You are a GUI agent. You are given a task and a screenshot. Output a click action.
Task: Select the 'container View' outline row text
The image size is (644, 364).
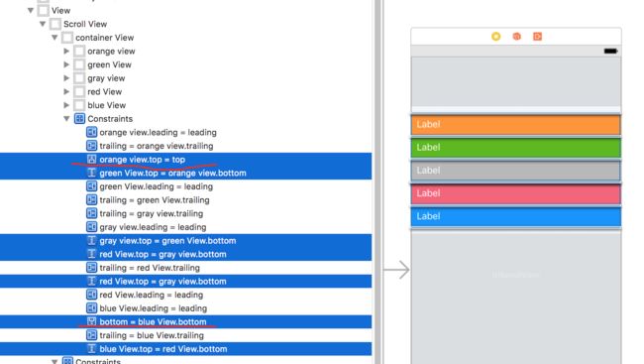click(104, 38)
